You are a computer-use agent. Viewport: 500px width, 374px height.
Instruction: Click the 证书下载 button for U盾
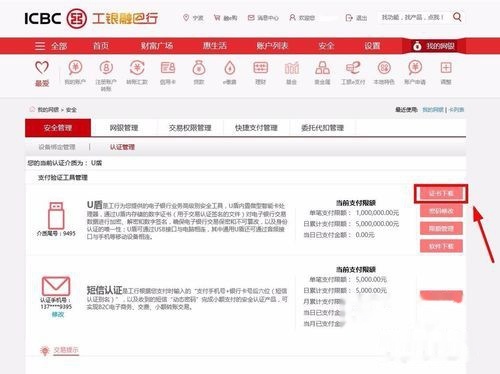tap(441, 194)
